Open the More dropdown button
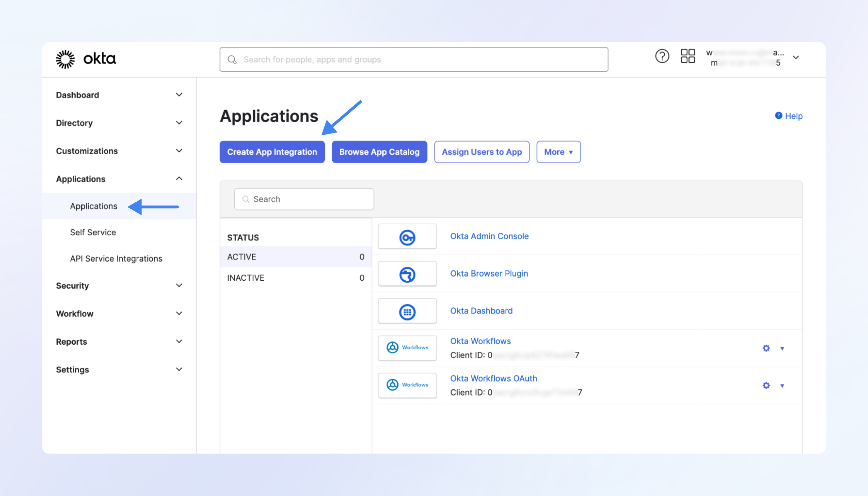 coord(558,152)
